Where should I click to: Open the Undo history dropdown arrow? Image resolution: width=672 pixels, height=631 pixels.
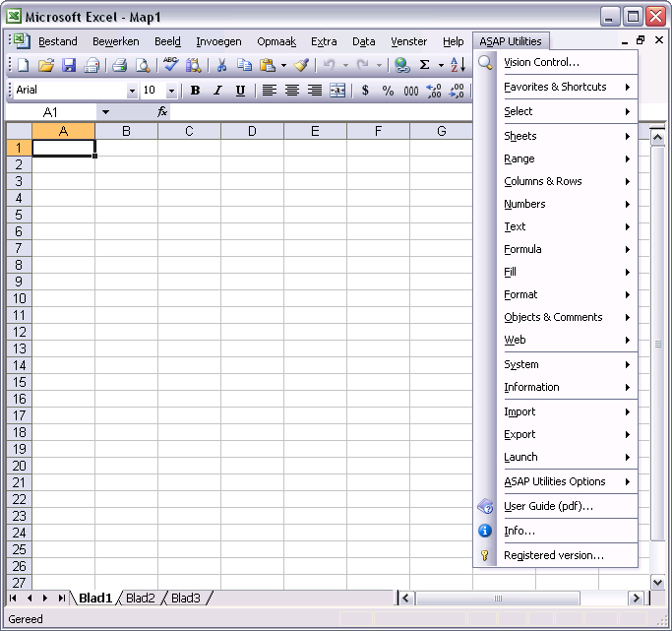click(x=345, y=66)
